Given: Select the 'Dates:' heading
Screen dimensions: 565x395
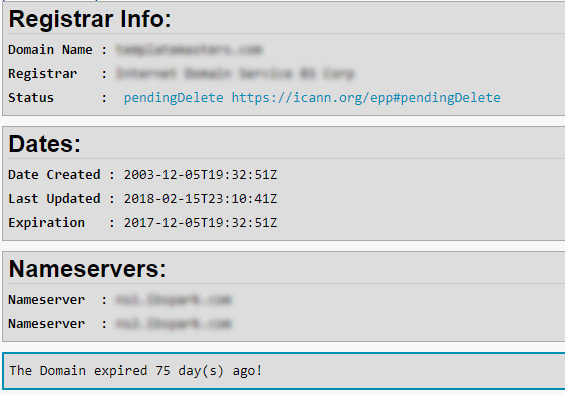Looking at the screenshot, I should 45,144.
